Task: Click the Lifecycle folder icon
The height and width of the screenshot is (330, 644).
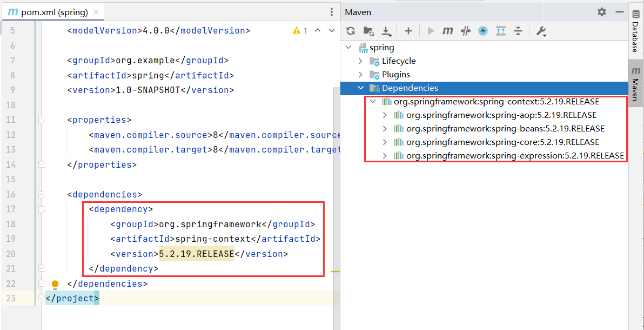Action: [x=374, y=61]
